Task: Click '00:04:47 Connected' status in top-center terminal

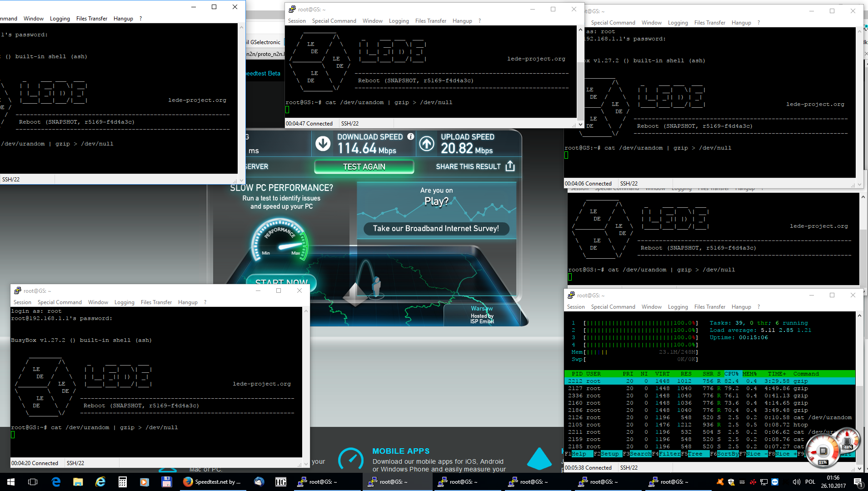Action: click(309, 124)
